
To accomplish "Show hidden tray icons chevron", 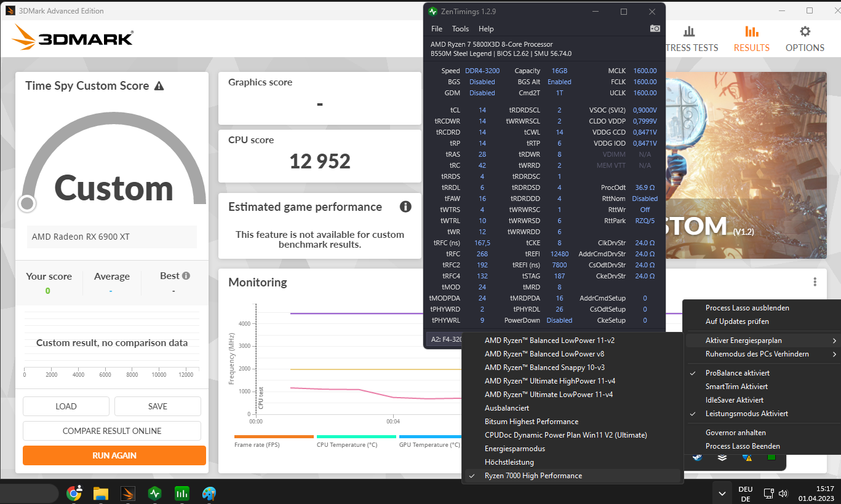I will [x=722, y=493].
